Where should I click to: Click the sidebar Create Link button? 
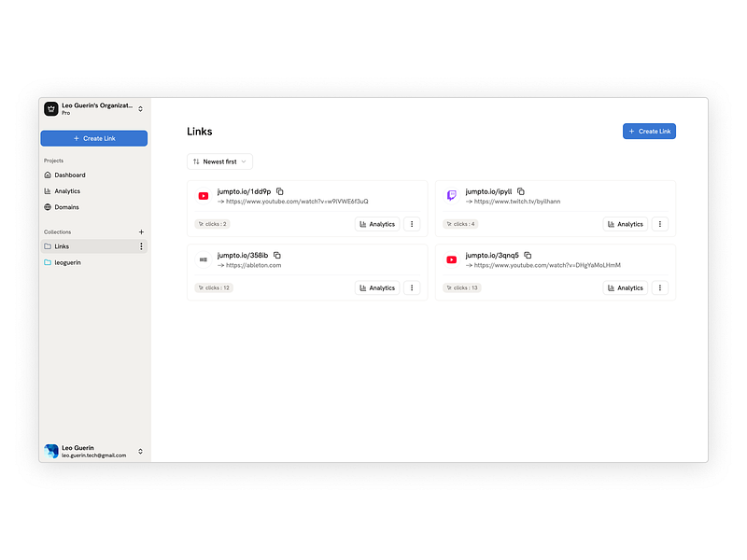[94, 138]
